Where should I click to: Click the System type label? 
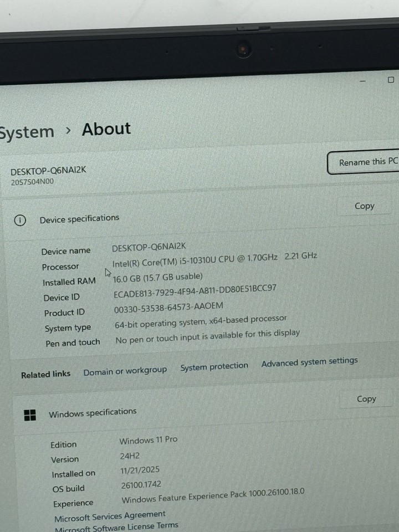pos(68,329)
